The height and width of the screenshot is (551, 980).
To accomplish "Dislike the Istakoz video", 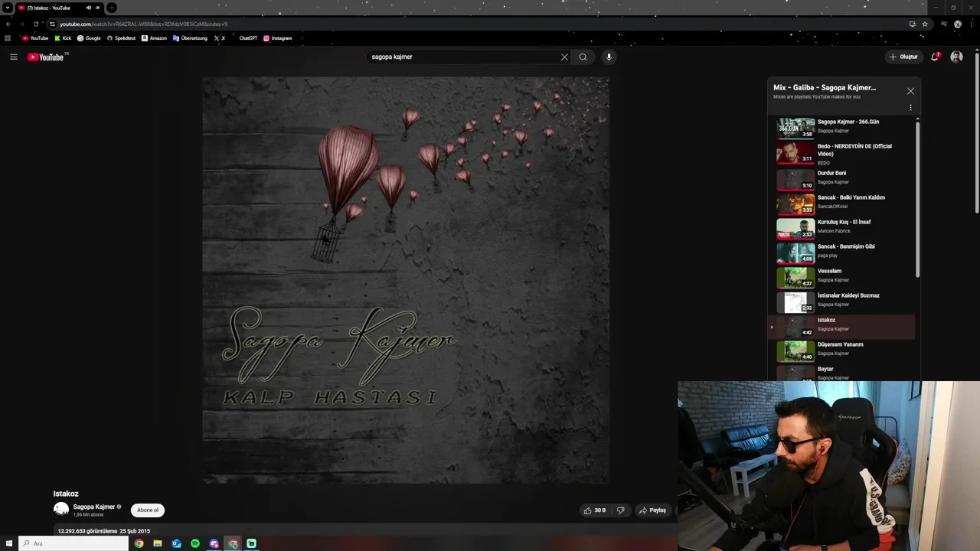I will [620, 510].
